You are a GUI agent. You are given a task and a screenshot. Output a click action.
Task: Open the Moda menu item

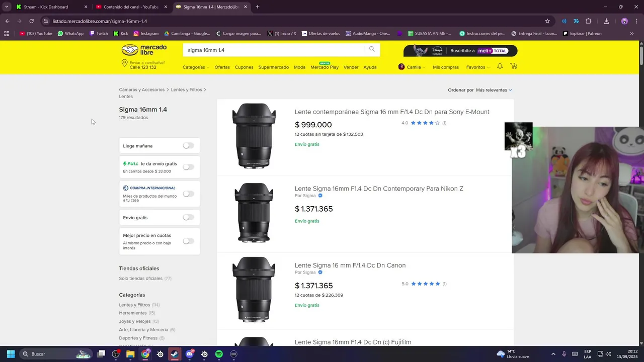point(300,67)
